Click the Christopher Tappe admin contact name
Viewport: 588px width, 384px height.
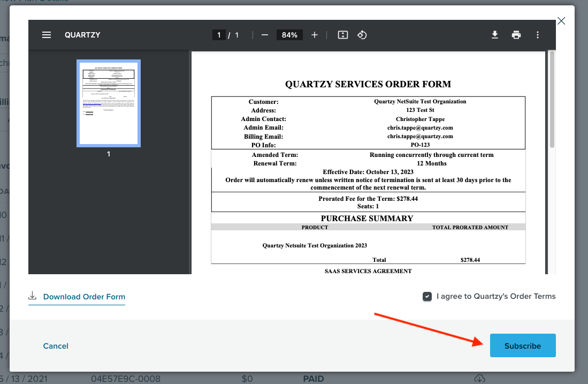pyautogui.click(x=420, y=119)
